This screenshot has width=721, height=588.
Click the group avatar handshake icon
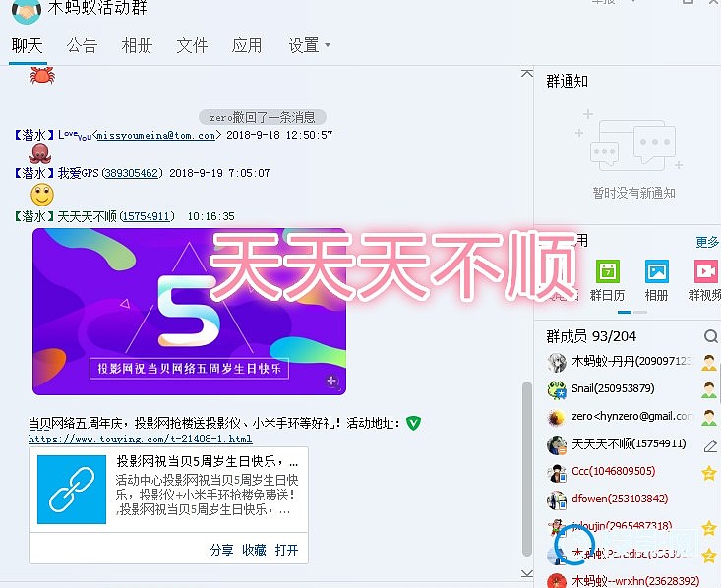(x=27, y=10)
